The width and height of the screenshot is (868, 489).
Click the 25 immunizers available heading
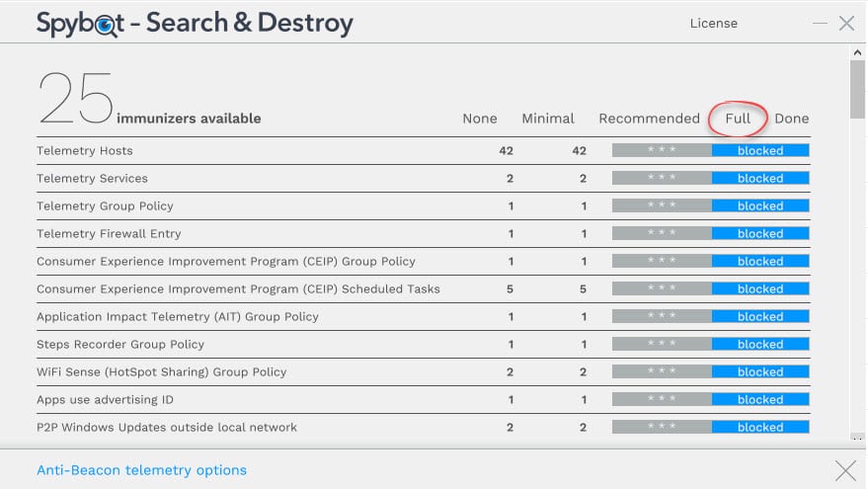click(149, 99)
